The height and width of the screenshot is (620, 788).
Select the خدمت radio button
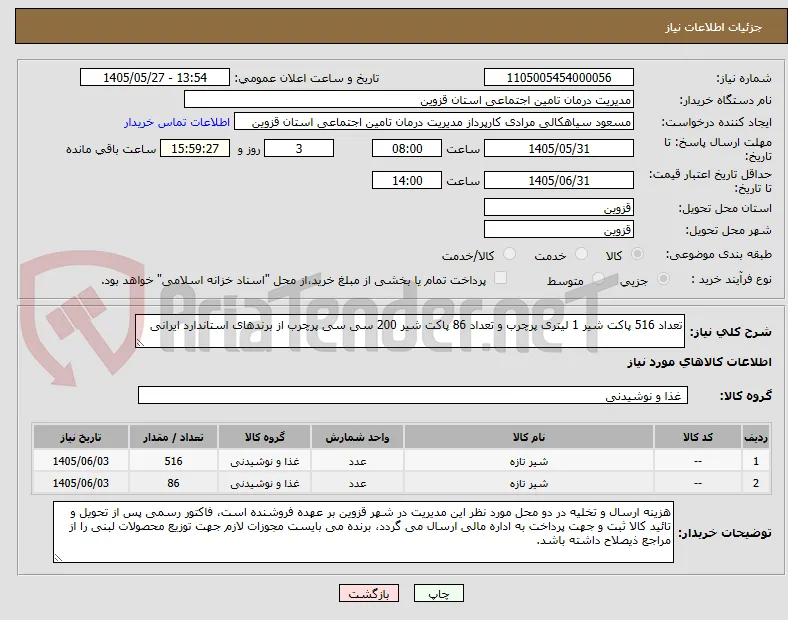click(x=581, y=254)
